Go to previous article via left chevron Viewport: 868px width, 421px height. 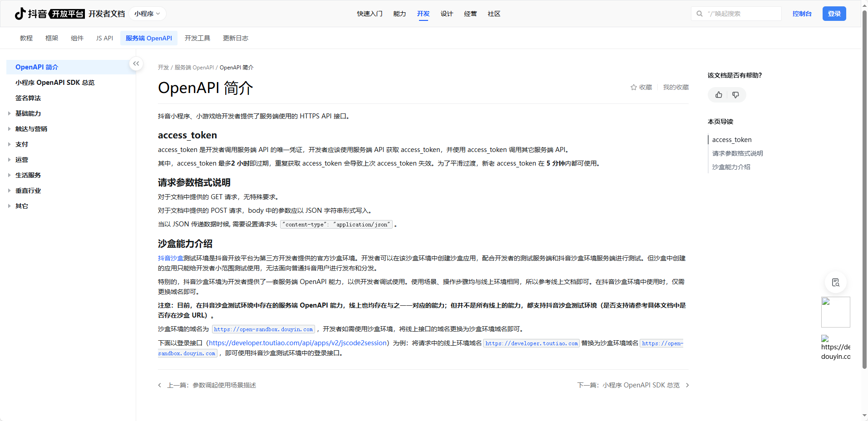pyautogui.click(x=160, y=385)
